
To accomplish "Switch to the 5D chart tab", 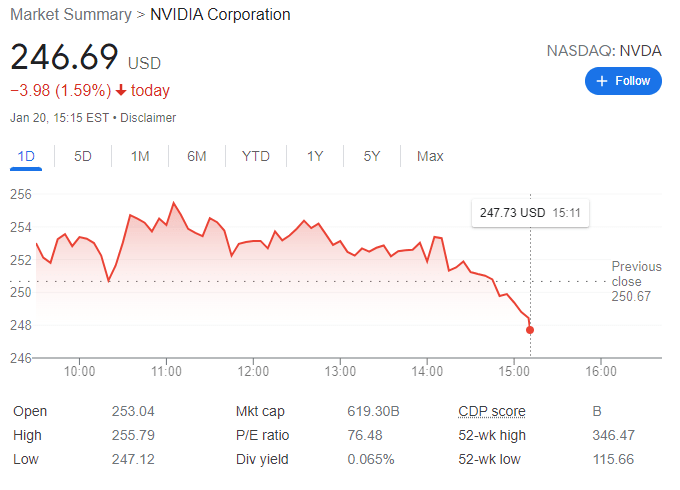I will tap(83, 156).
